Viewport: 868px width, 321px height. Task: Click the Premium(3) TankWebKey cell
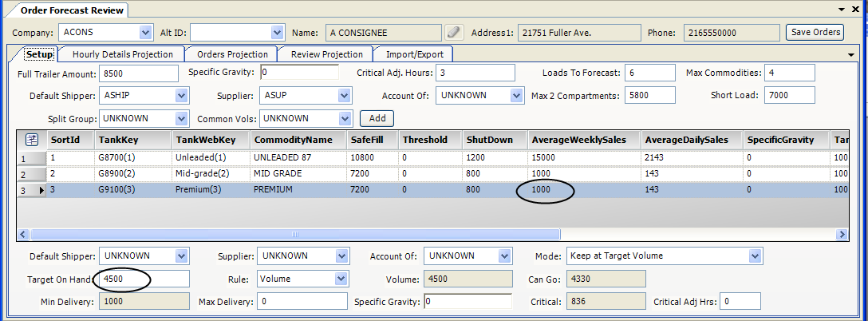pos(211,190)
